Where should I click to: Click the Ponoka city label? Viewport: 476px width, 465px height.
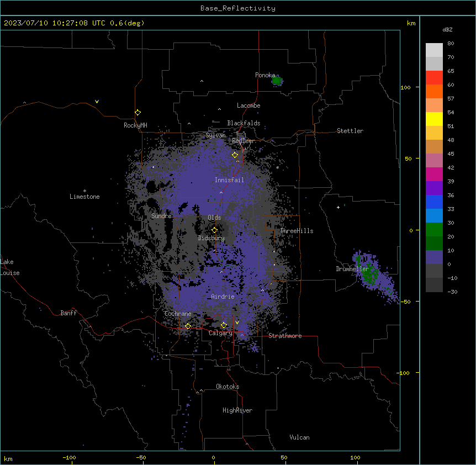pos(265,75)
